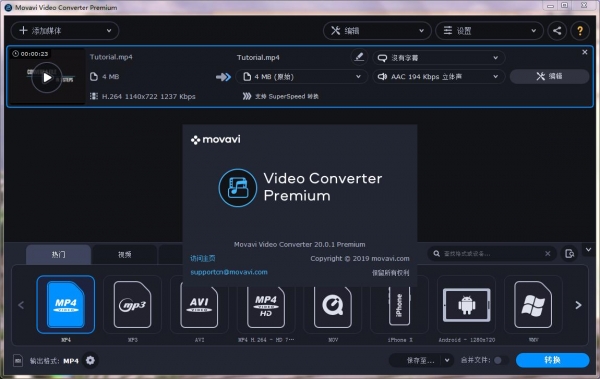The image size is (600, 379).
Task: Go to previous format presets with left arrow
Action: pos(21,305)
